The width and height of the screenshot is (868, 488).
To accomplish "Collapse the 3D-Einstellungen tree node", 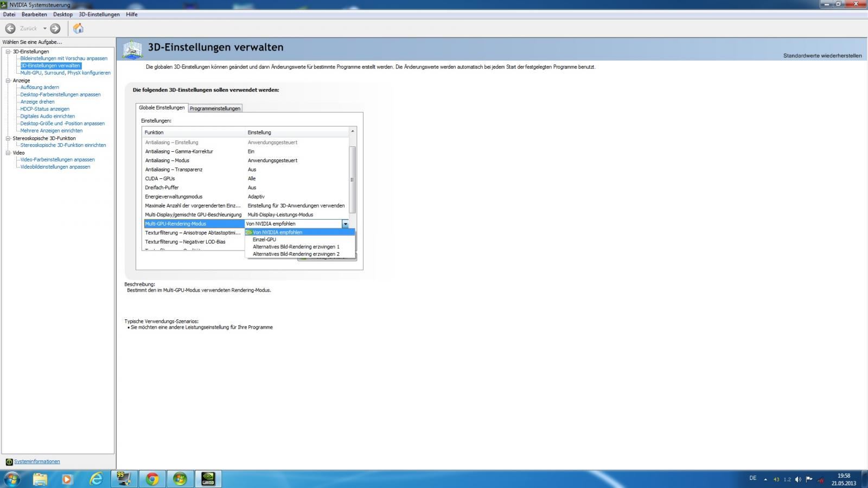I will tap(8, 52).
